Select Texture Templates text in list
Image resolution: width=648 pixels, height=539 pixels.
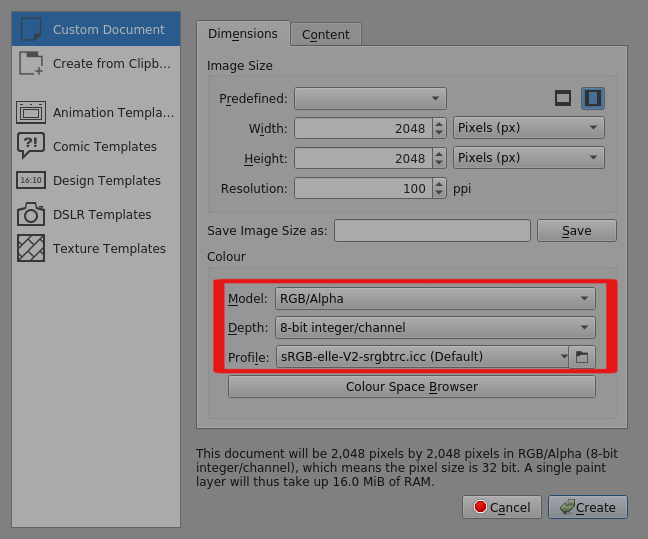109,248
